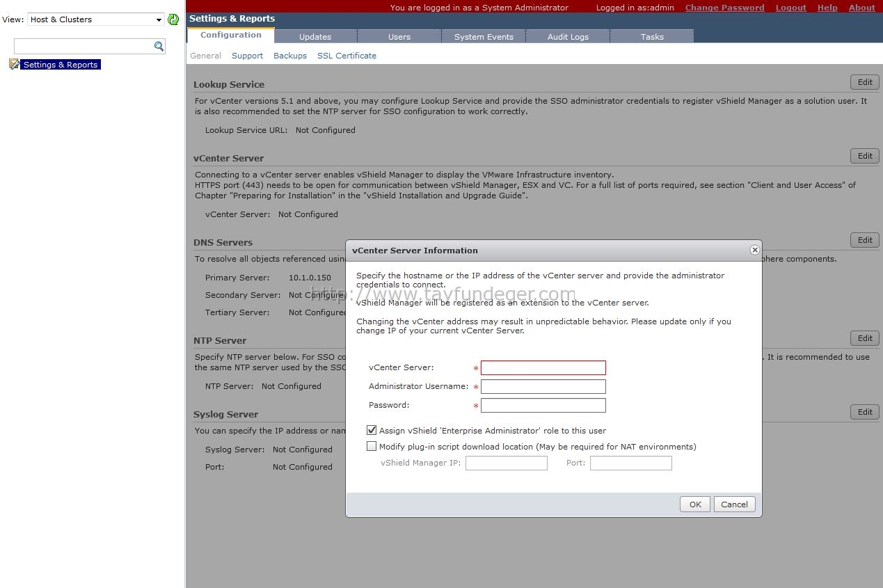Edit the NTP Server settings
883x588 pixels.
click(865, 338)
